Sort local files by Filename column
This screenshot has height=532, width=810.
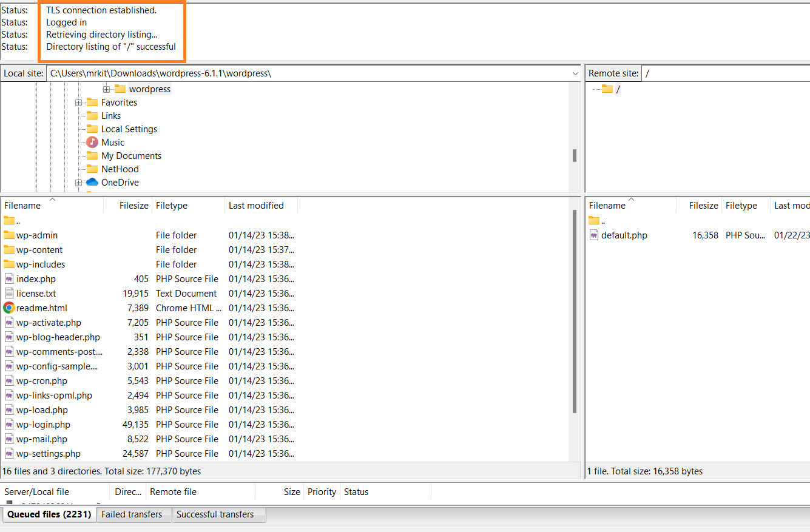pyautogui.click(x=52, y=206)
